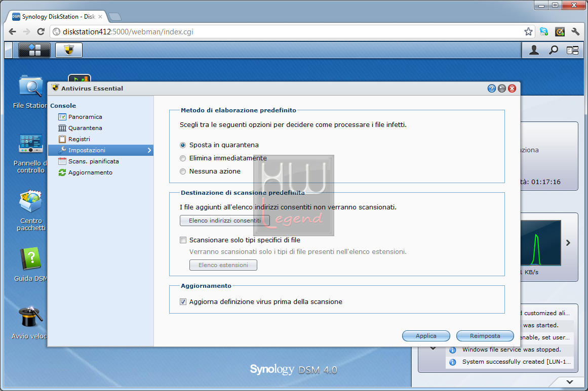Open the DSM search magnifier

tap(554, 50)
